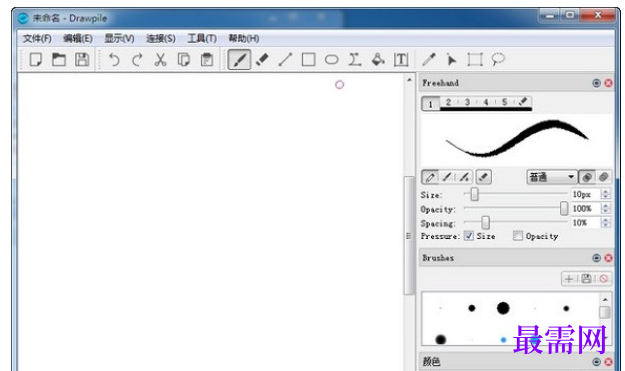The width and height of the screenshot is (625, 371).
Task: Click the 100% opacity input field
Action: (586, 208)
